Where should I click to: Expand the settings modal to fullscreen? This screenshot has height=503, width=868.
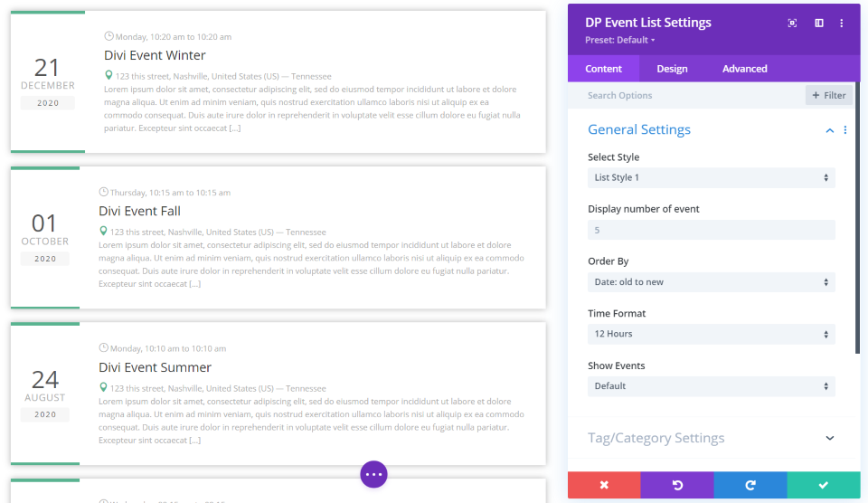[x=792, y=24]
